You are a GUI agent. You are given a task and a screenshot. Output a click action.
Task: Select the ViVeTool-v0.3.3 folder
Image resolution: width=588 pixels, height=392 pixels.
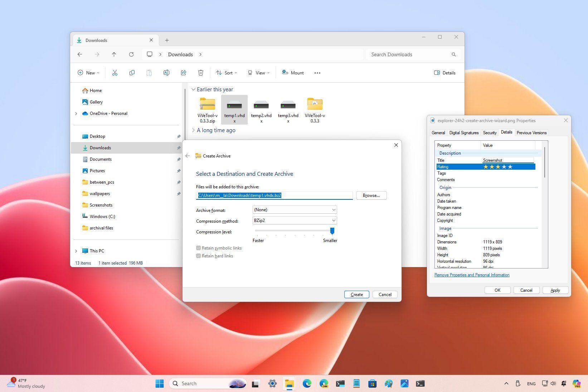point(315,110)
